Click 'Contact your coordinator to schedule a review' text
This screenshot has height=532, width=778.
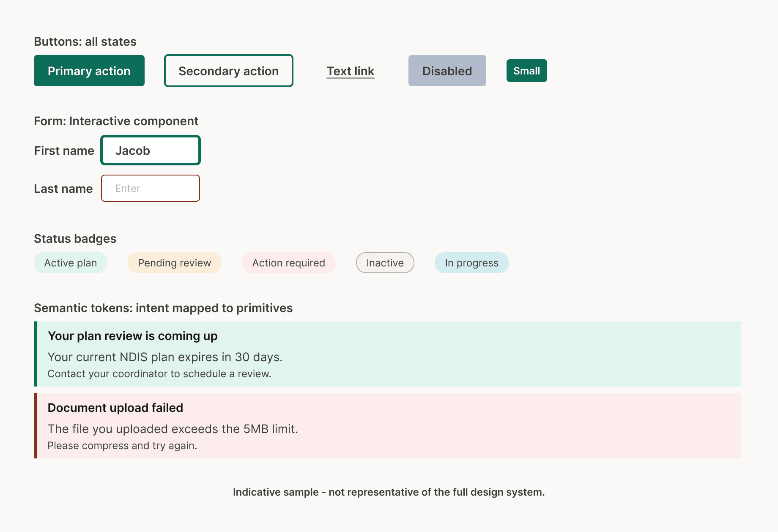click(159, 374)
